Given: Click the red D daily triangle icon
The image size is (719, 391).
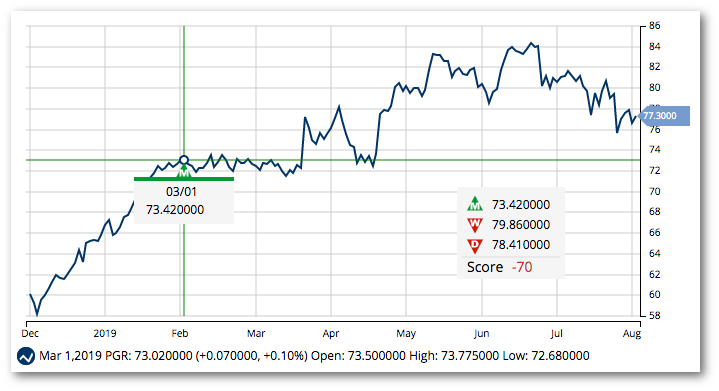Looking at the screenshot, I should click(475, 246).
